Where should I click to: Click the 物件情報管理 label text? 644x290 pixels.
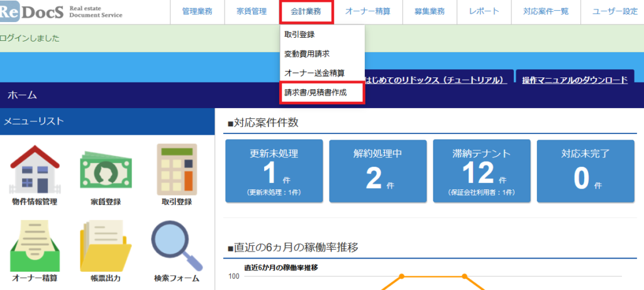(x=35, y=202)
